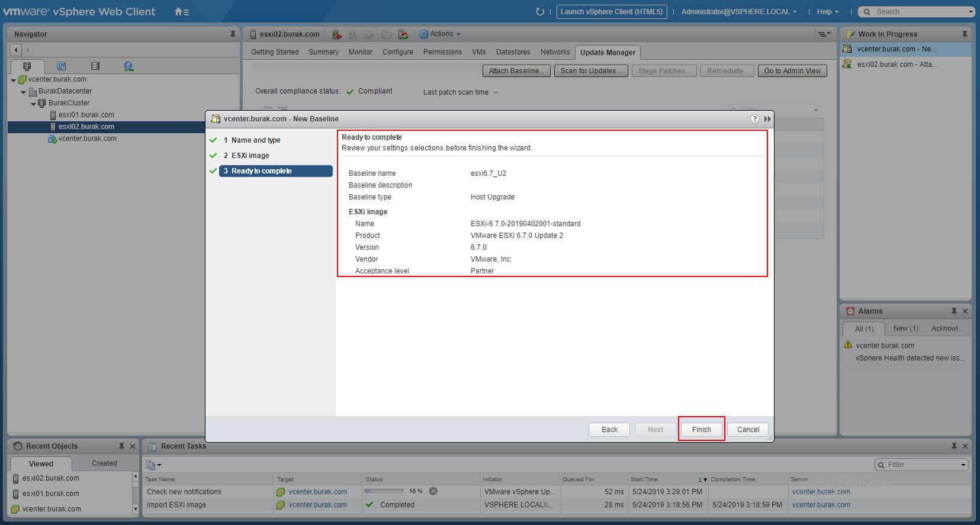The height and width of the screenshot is (525, 980).
Task: Refresh the vSphere Web Client
Action: click(539, 12)
